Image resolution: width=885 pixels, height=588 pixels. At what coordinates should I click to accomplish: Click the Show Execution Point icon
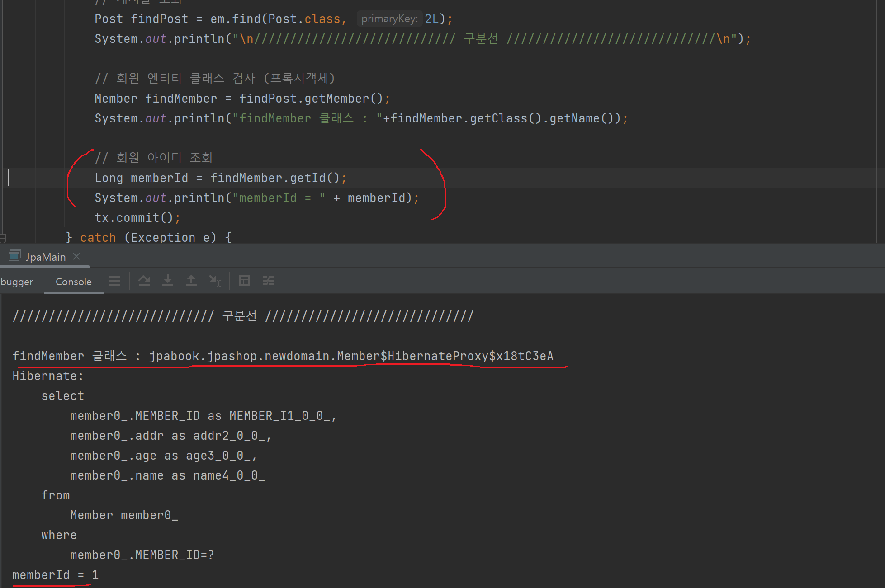tap(114, 281)
